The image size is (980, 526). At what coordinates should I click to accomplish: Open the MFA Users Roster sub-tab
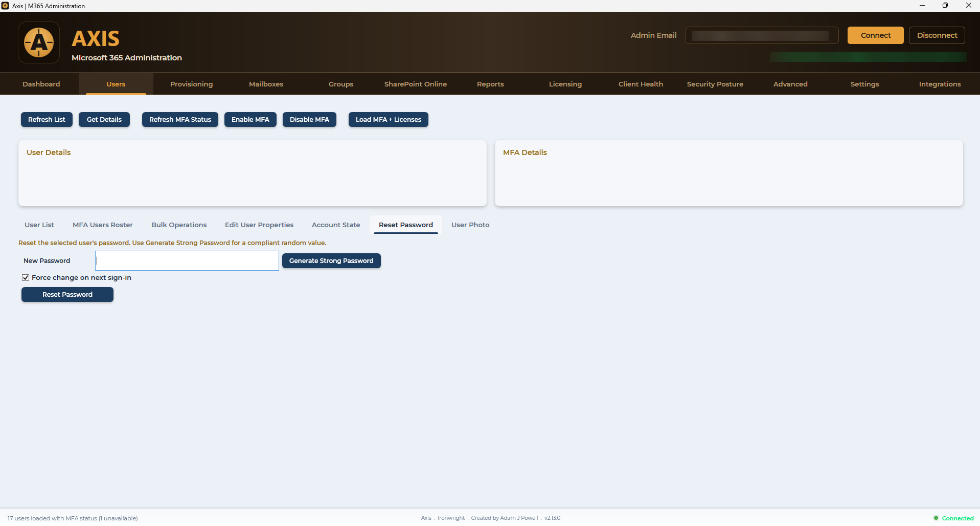point(103,225)
